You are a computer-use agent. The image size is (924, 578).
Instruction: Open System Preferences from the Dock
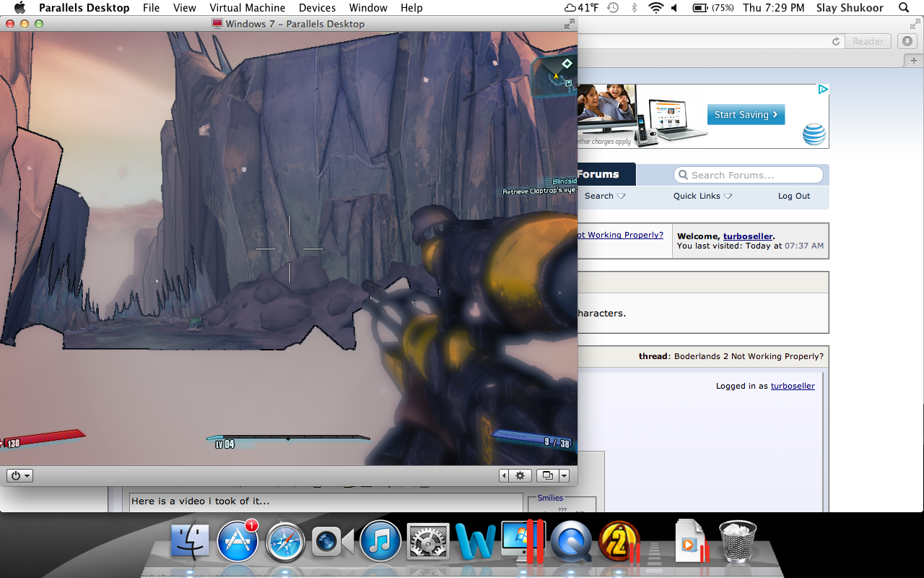428,542
